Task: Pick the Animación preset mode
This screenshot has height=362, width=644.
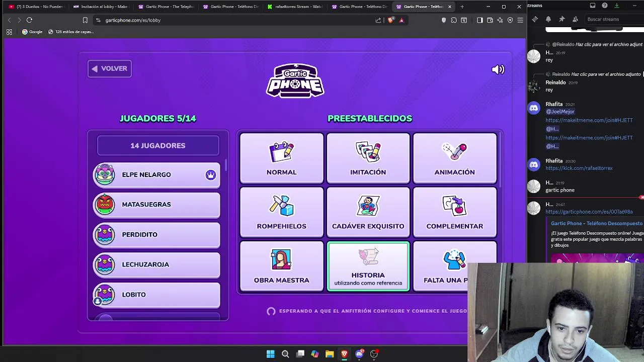Action: coord(454,158)
